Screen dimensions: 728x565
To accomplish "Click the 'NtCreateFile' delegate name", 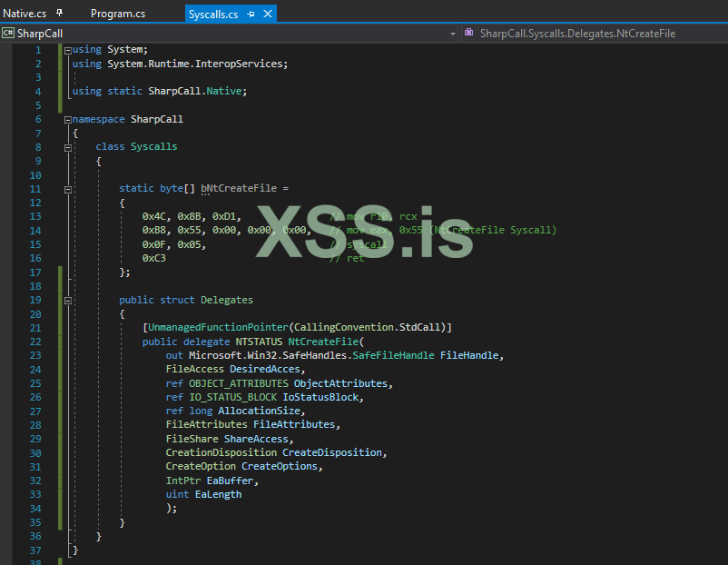I will coord(323,342).
